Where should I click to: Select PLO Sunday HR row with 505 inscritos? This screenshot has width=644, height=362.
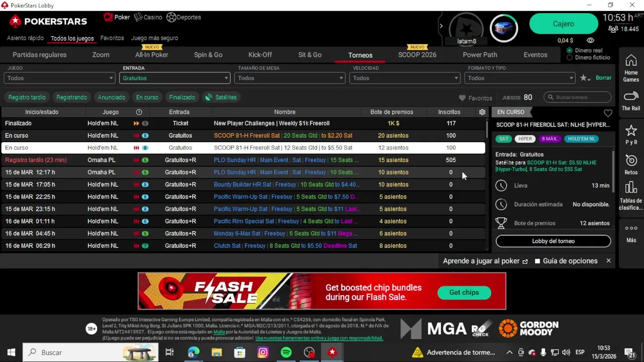click(243, 160)
